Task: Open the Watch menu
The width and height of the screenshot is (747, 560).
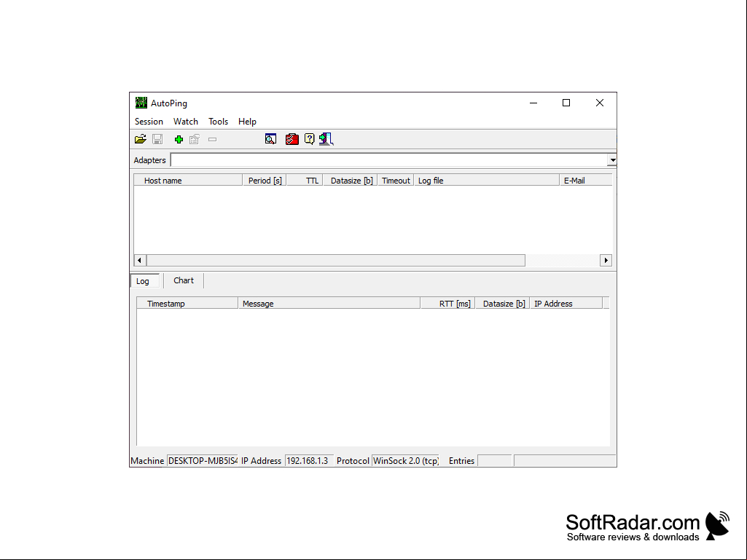Action: click(186, 122)
